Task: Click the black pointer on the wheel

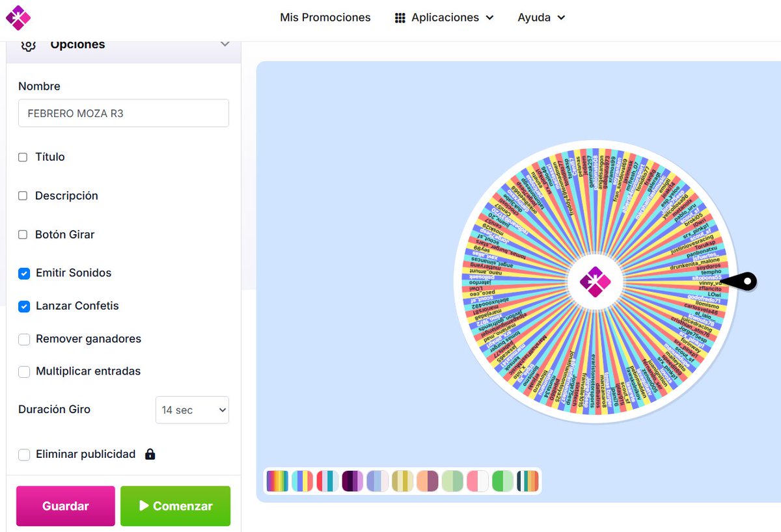Action: pos(739,282)
